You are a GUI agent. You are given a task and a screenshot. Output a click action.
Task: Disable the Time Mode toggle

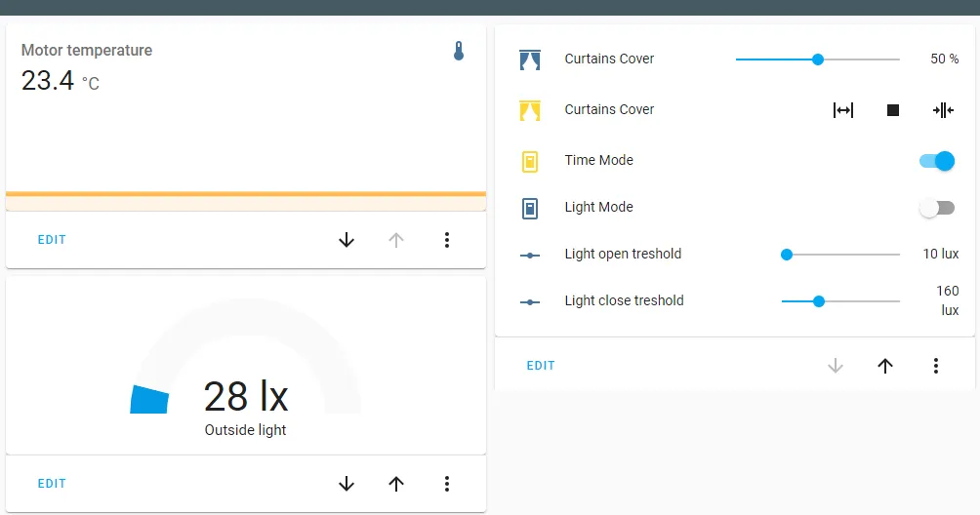click(937, 161)
